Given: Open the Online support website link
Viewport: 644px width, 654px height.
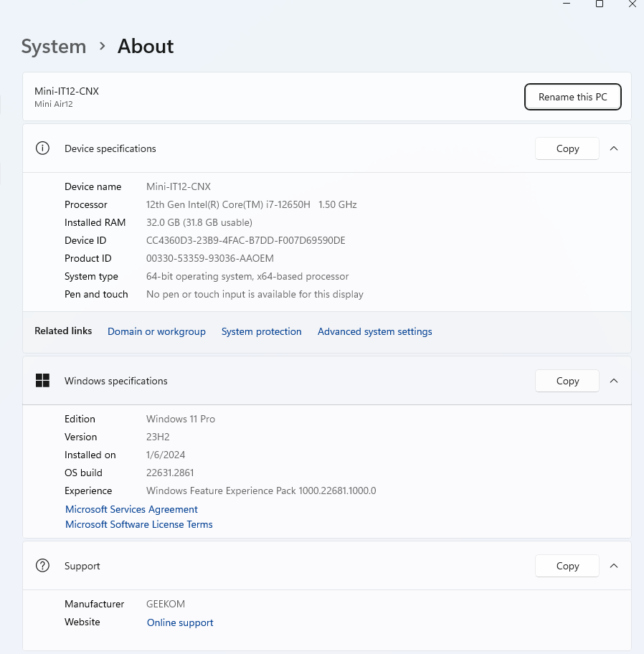Looking at the screenshot, I should click(180, 622).
